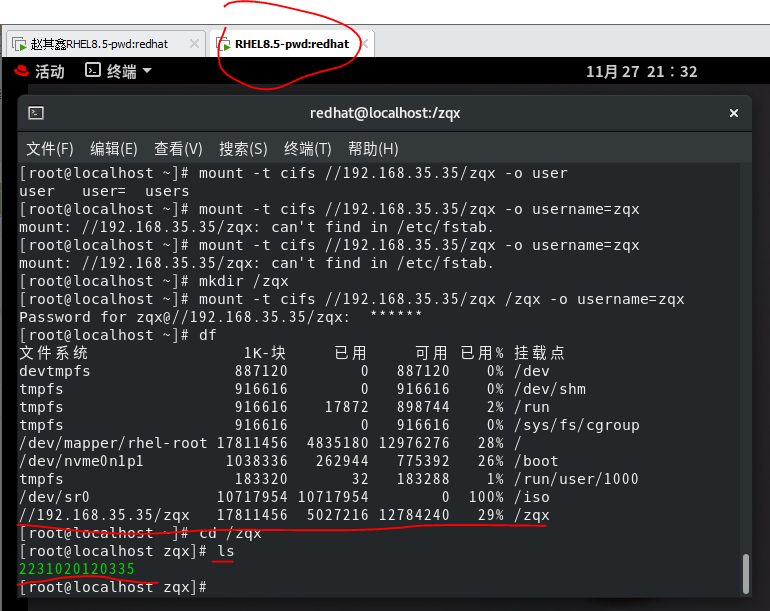This screenshot has width=770, height=611.
Task: Click the terminal window icon in title bar
Action: (x=36, y=113)
